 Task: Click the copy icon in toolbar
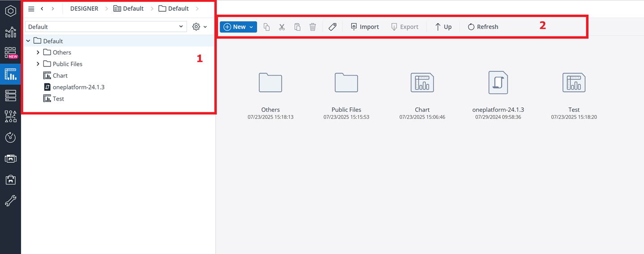267,27
